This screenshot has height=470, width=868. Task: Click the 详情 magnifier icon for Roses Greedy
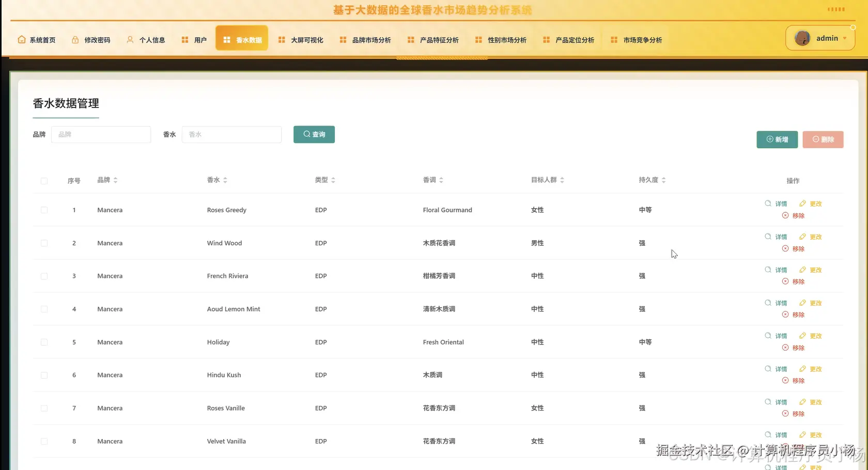point(768,203)
